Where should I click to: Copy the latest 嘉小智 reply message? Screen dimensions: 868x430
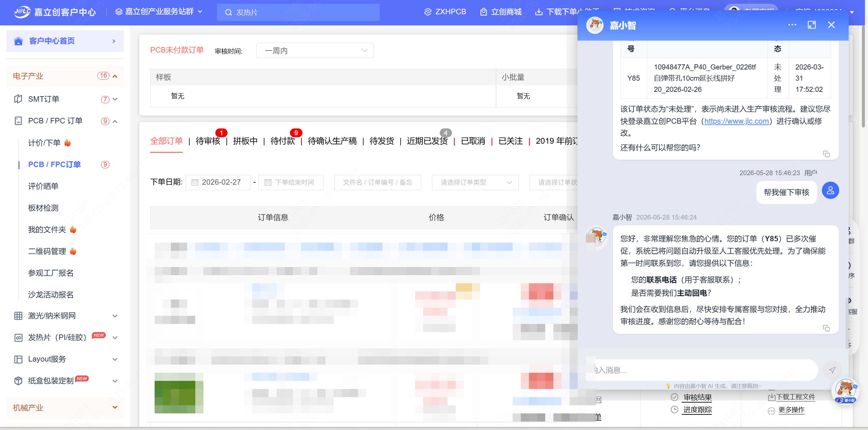(826, 328)
